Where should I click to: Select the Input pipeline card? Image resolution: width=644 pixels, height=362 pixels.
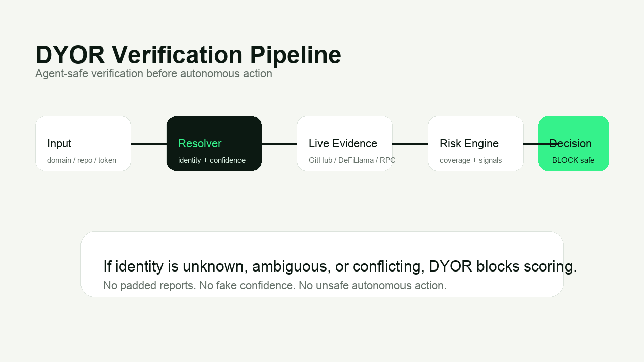pyautogui.click(x=83, y=143)
